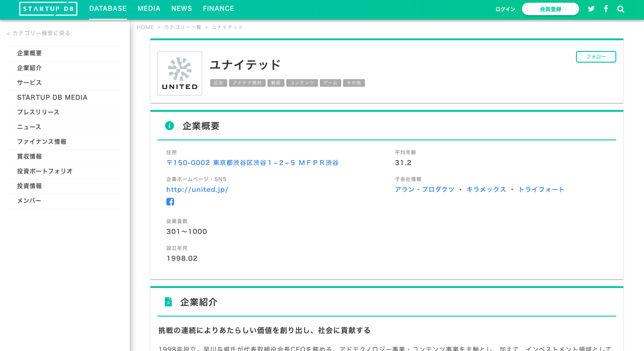Click the 会員登録 registration button
Image resolution: width=644 pixels, height=351 pixels.
point(551,9)
